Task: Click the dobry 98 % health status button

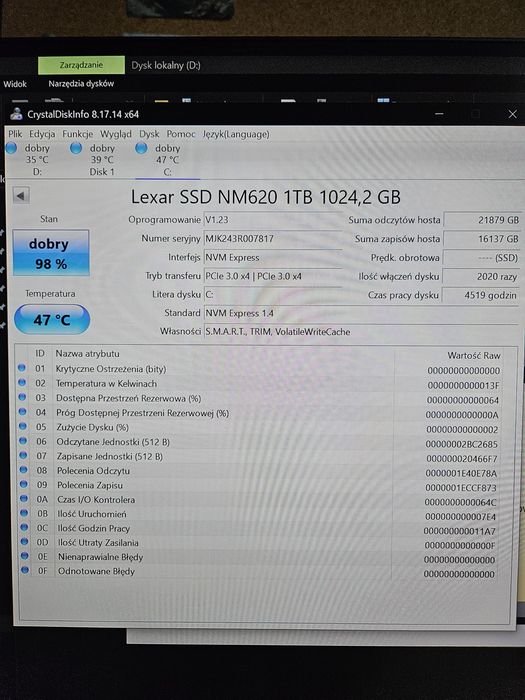Action: point(50,253)
